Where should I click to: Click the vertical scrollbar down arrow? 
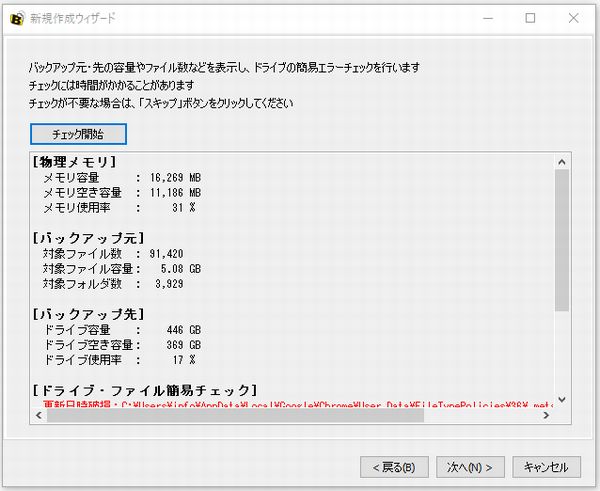(562, 399)
